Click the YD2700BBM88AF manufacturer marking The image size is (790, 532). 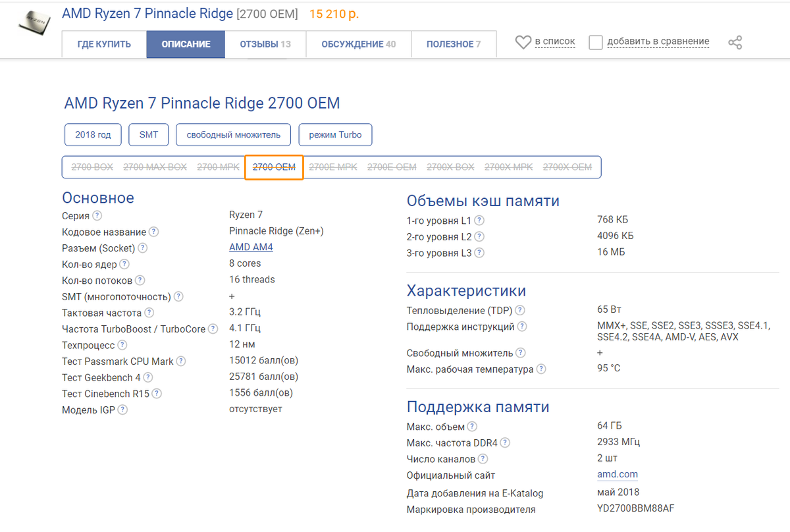click(636, 509)
